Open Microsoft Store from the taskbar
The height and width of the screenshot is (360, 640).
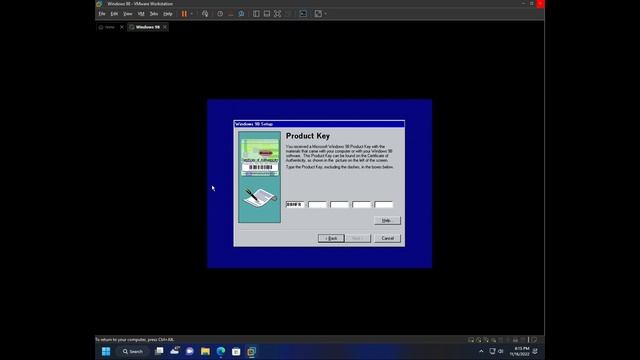236,351
